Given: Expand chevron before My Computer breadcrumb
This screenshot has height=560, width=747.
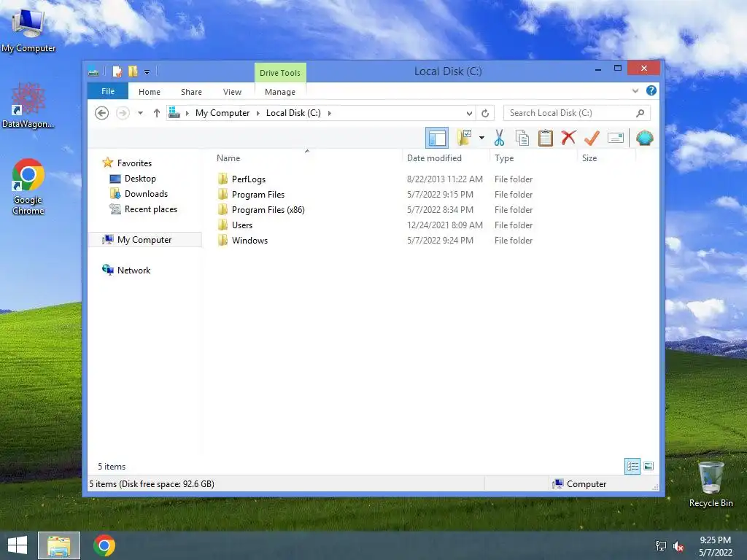Looking at the screenshot, I should click(187, 113).
